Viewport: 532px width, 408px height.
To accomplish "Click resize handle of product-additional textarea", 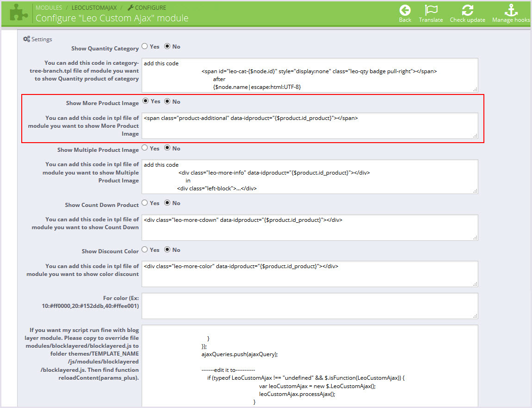I will coord(476,136).
